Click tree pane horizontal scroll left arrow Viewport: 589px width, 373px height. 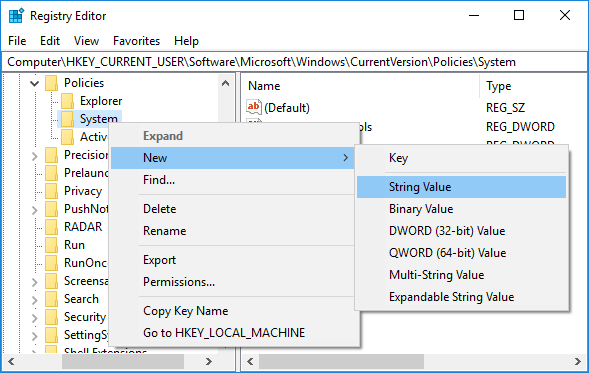click(11, 362)
